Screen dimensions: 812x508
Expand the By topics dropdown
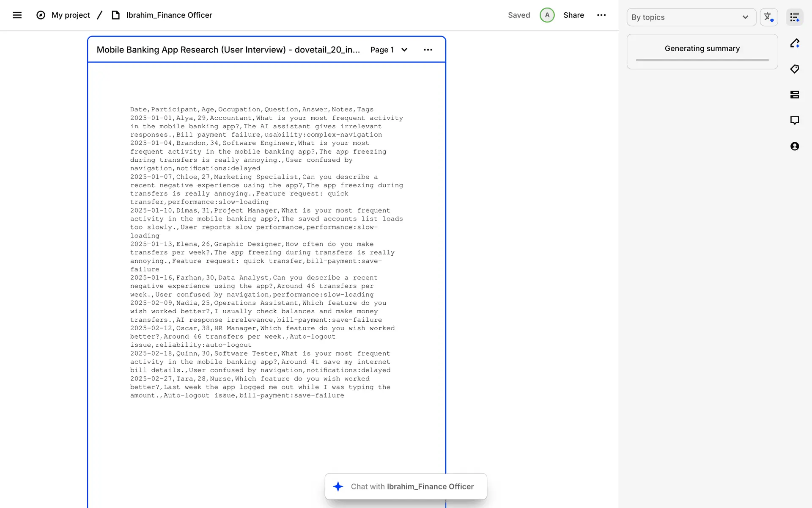pos(691,17)
